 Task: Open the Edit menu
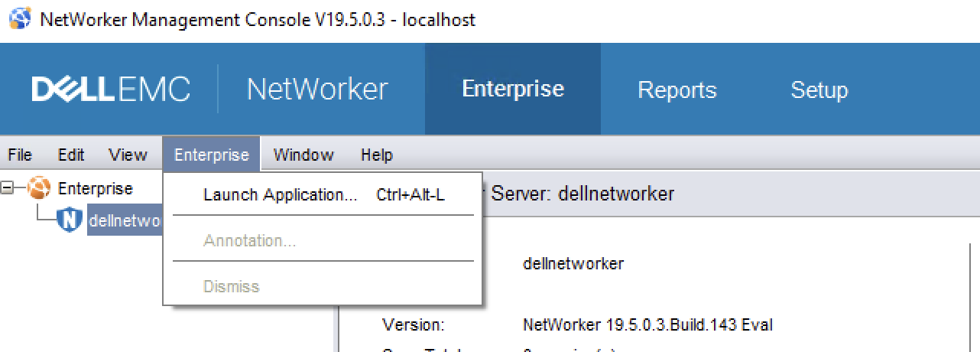pos(71,155)
